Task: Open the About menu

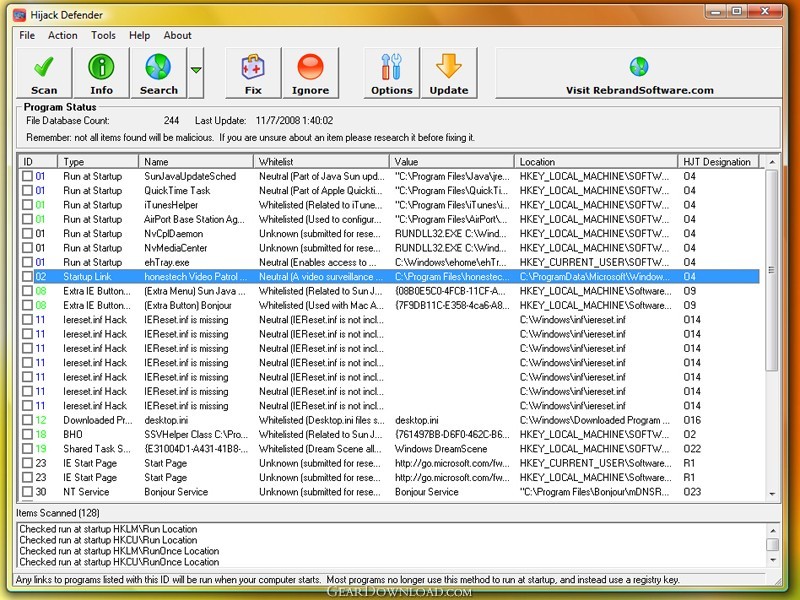Action: pos(178,35)
